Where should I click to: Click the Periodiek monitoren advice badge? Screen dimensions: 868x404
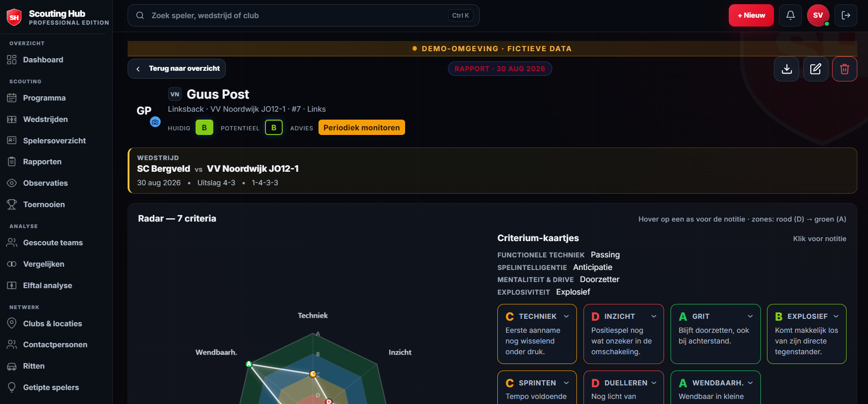[x=362, y=128]
